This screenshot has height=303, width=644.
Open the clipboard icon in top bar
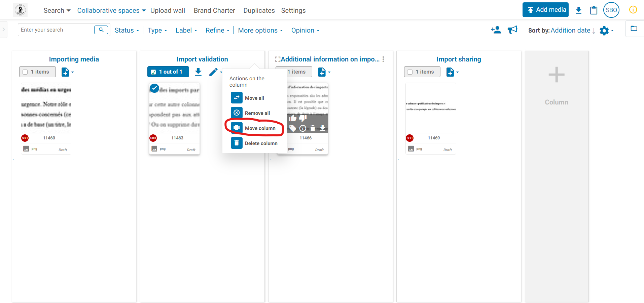coord(594,10)
